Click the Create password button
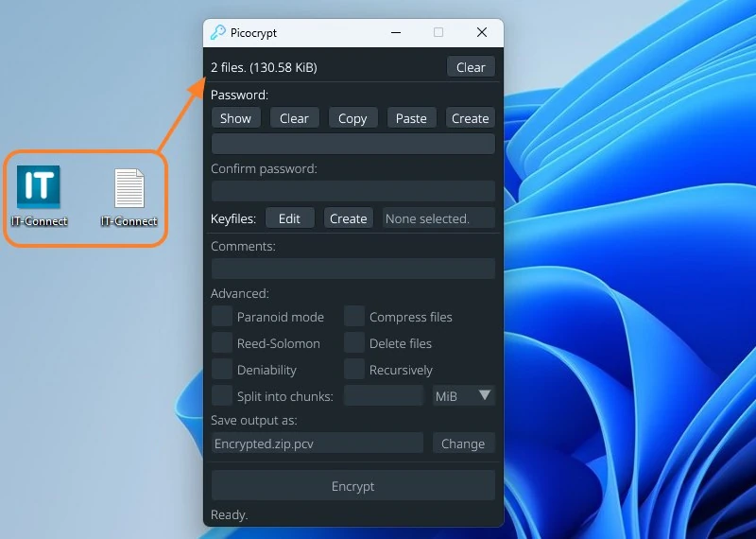 click(470, 118)
